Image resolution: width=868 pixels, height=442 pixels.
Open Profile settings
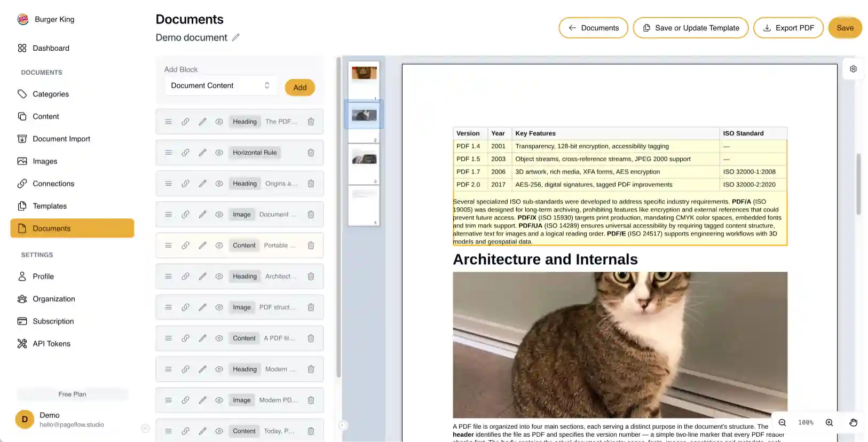click(72, 277)
